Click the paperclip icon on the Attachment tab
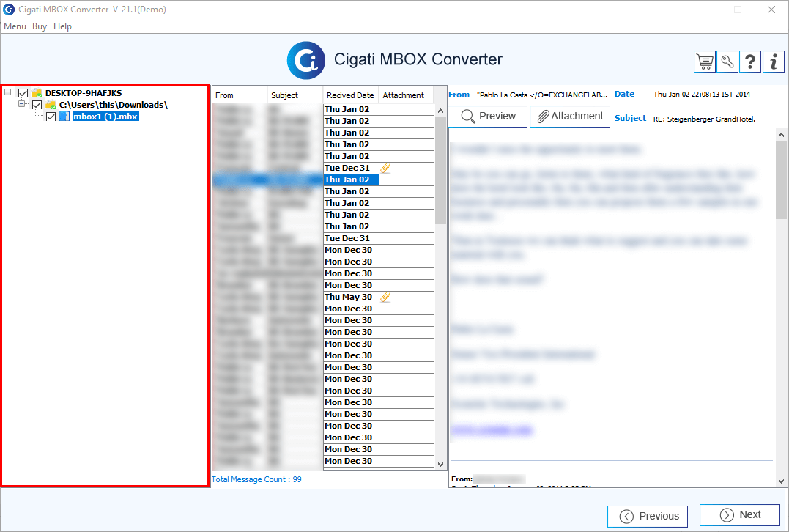 [543, 117]
